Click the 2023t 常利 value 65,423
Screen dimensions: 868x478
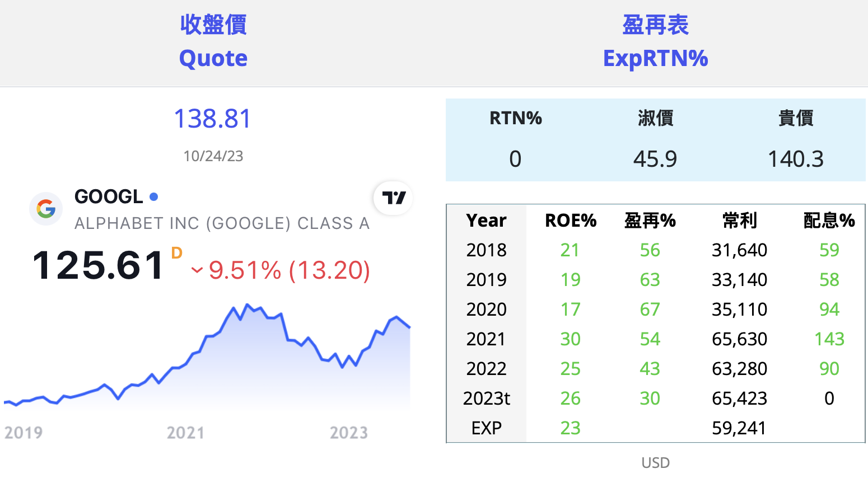739,398
